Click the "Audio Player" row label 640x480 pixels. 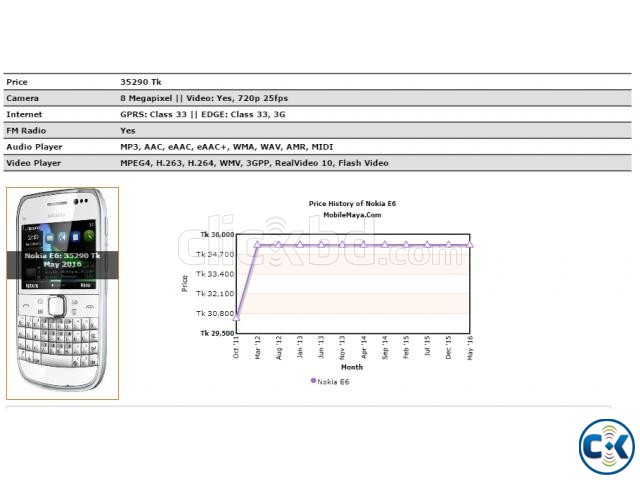(34, 147)
